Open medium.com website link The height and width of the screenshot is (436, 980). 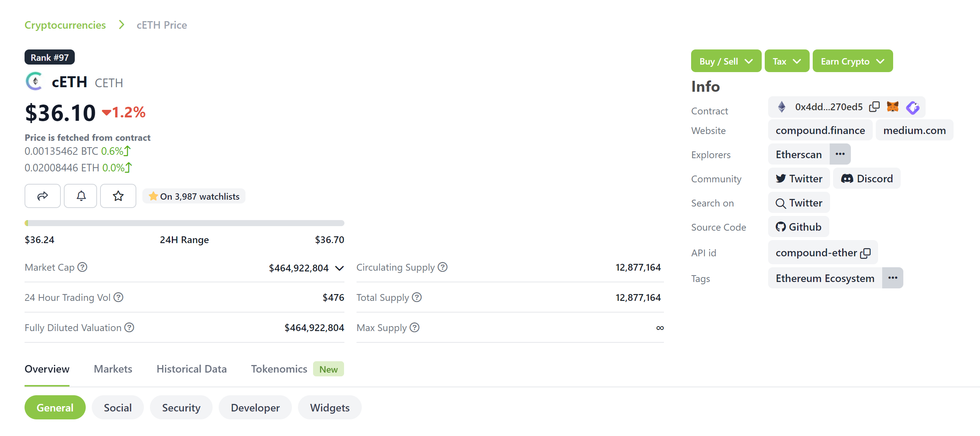click(x=915, y=130)
